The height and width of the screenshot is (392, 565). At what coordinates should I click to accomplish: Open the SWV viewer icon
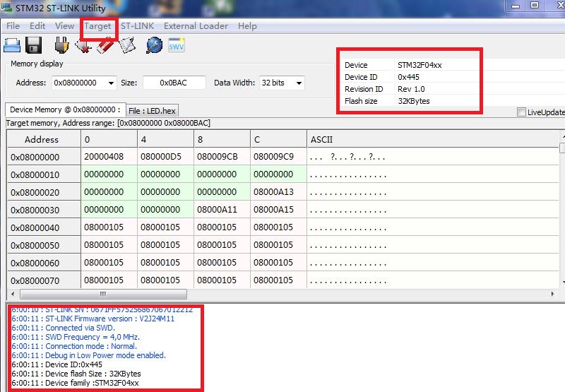coord(176,46)
